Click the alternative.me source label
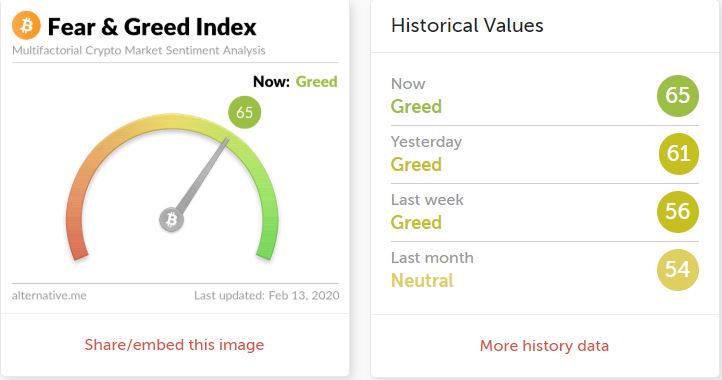This screenshot has height=380, width=722. pos(49,295)
